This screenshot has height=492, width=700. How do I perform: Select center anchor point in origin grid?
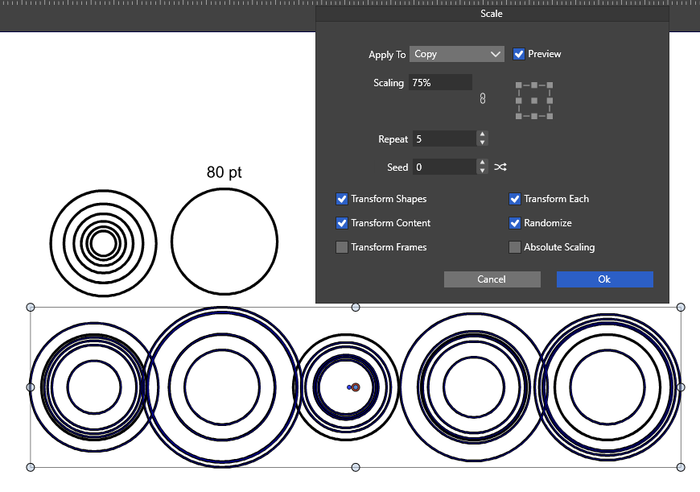pyautogui.click(x=534, y=101)
